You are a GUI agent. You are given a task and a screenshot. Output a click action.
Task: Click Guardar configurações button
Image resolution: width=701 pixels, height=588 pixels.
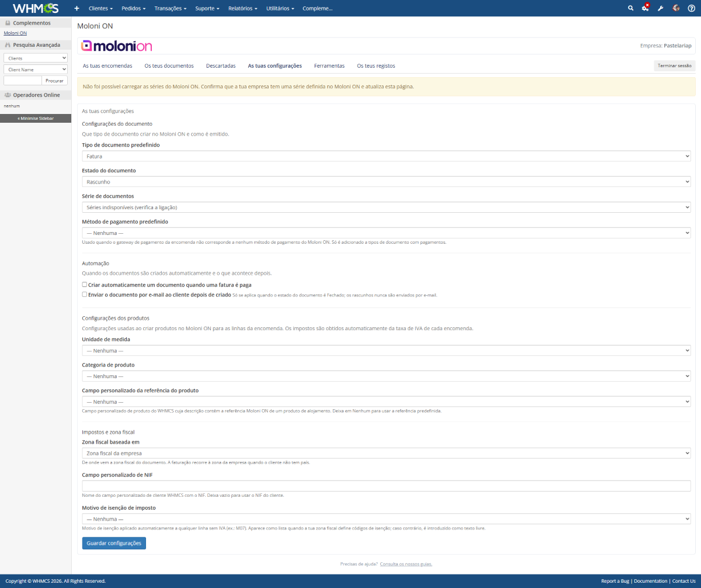click(x=114, y=543)
